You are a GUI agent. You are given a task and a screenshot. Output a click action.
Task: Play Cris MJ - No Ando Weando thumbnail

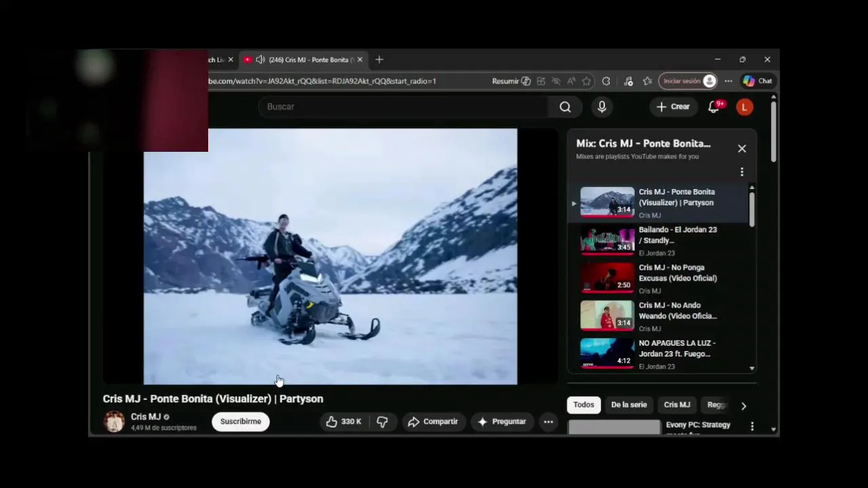[607, 316]
